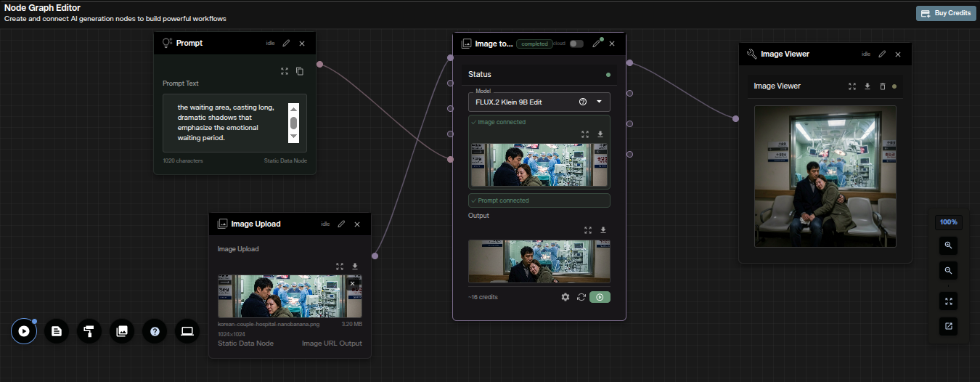
Task: Click the model info question mark icon
Action: click(583, 102)
